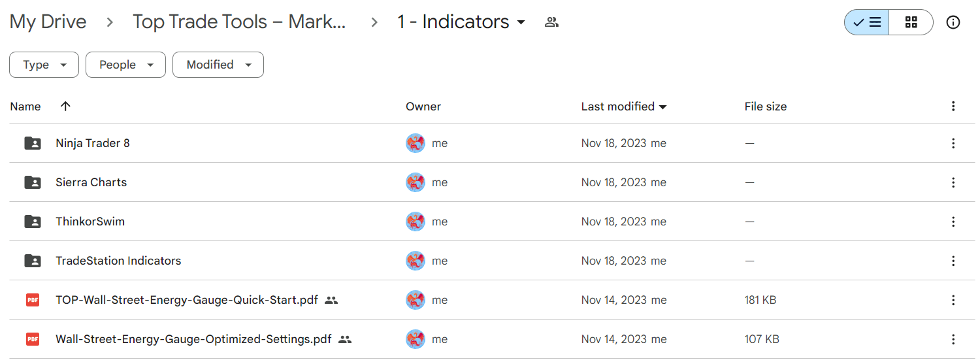Expand the Type filter dropdown

click(44, 65)
